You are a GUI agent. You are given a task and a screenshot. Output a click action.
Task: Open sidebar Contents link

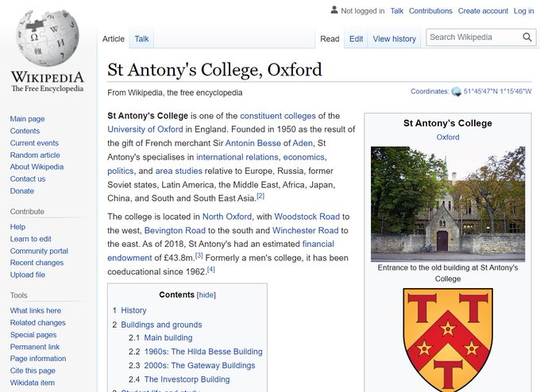[25, 131]
